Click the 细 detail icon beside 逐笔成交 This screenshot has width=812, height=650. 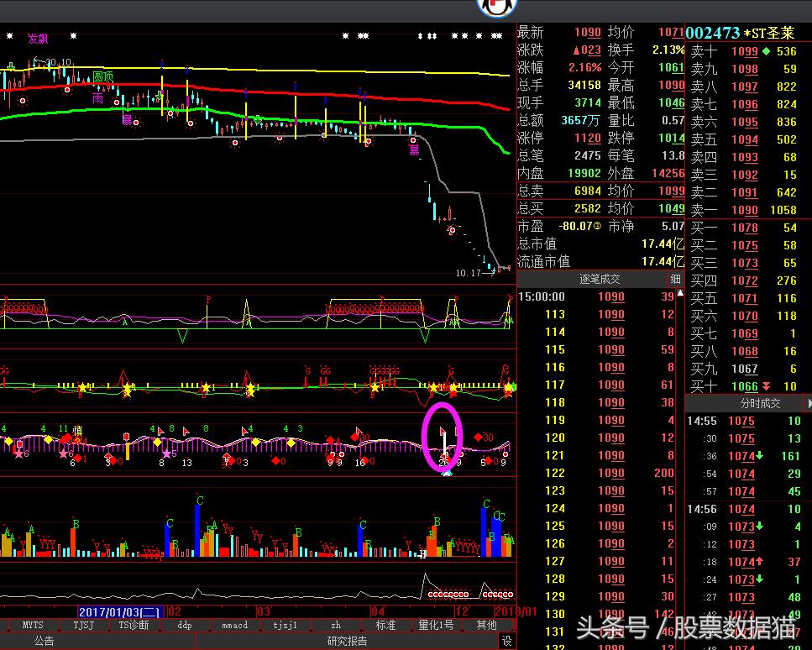point(675,279)
